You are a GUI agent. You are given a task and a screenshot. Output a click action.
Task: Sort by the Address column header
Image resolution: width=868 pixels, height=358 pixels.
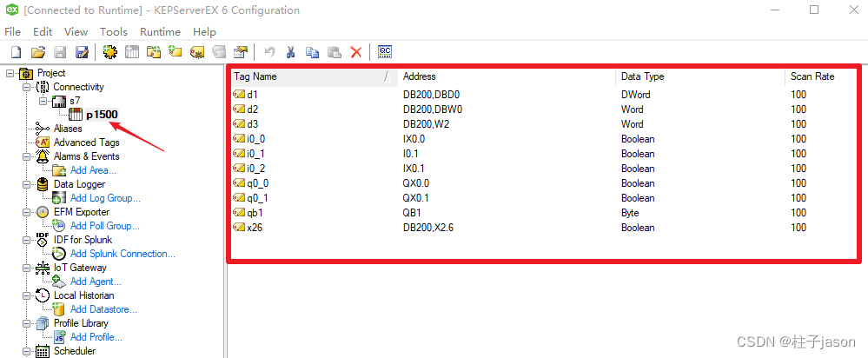pos(506,77)
